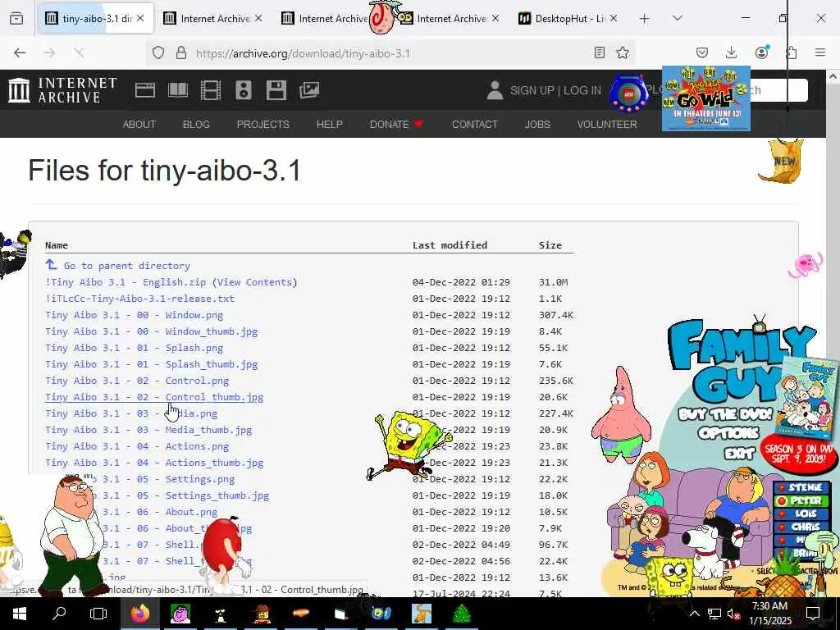Expand the list all tabs dropdown arrow
Screen dimensions: 840x630
[x=678, y=19]
